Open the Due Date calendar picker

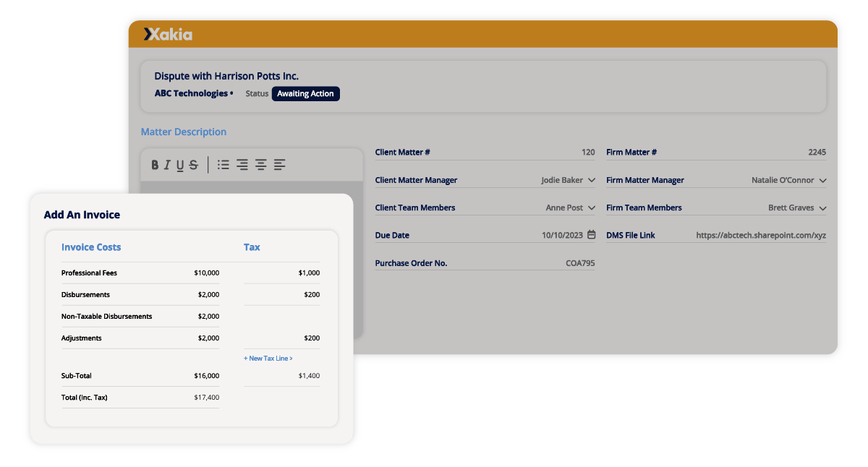point(591,234)
